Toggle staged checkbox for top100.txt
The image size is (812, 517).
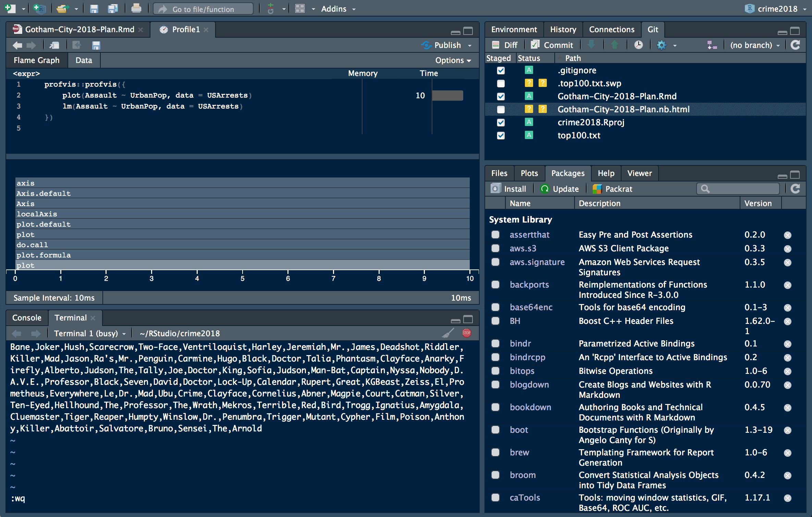pos(500,136)
